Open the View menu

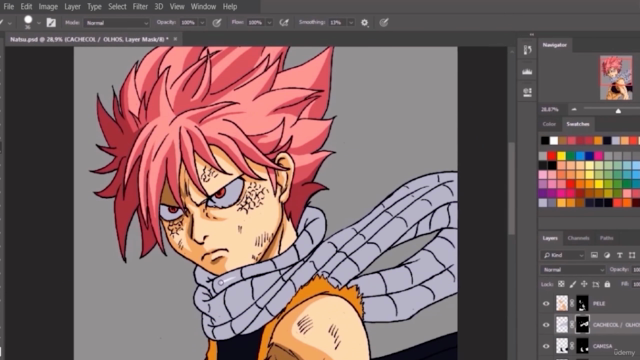[x=177, y=7]
